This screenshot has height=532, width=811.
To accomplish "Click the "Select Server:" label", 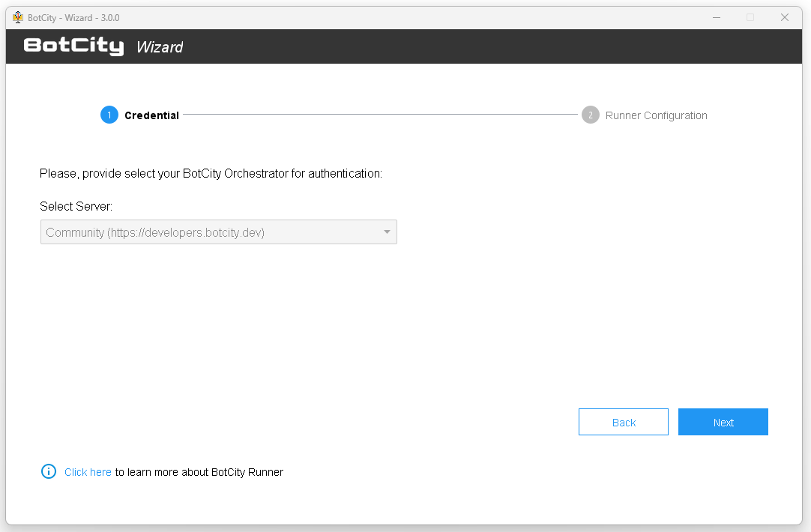I will click(x=76, y=206).
